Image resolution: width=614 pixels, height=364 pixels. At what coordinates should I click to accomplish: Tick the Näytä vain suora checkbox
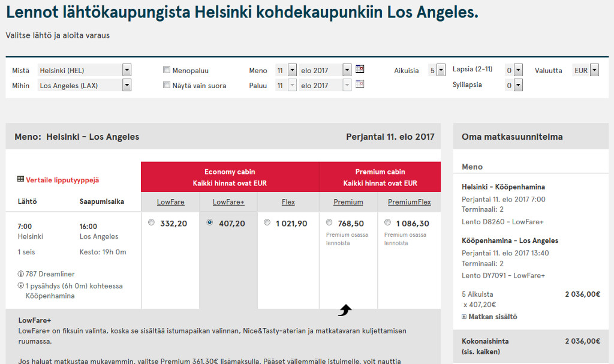coord(167,85)
